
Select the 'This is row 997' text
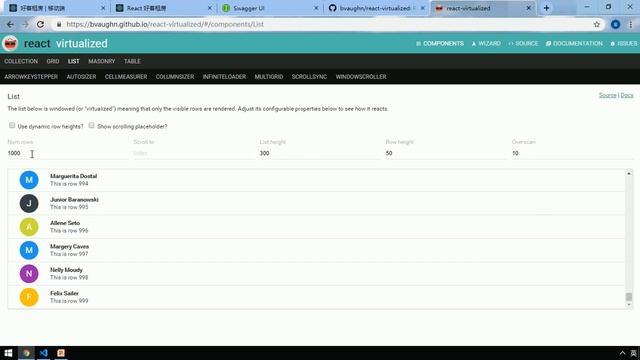click(69, 254)
